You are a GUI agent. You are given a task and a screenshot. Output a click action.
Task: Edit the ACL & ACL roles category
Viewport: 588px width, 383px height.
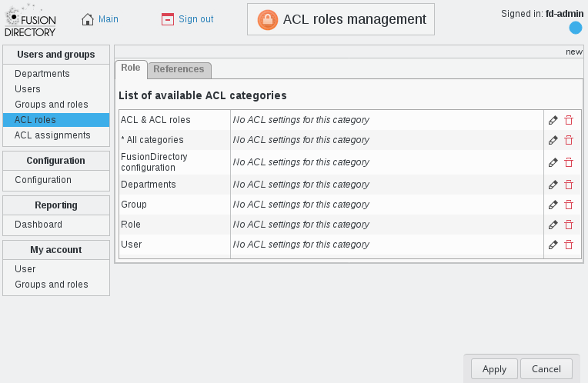pos(553,120)
